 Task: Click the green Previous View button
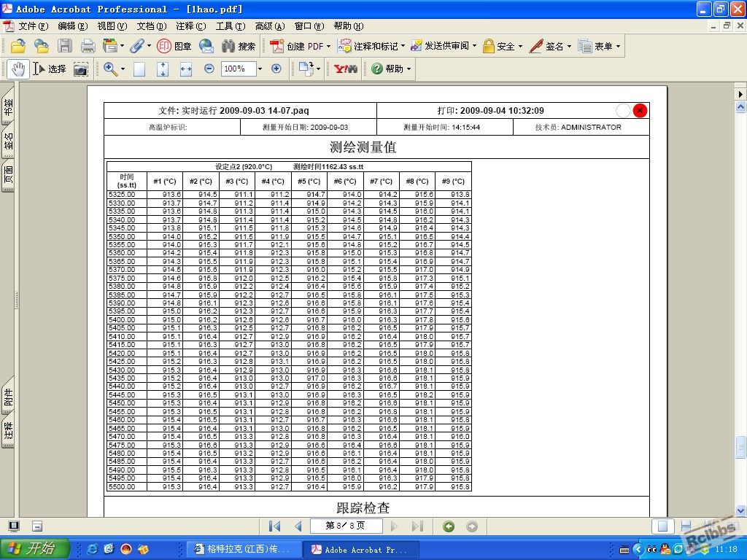pyautogui.click(x=449, y=526)
